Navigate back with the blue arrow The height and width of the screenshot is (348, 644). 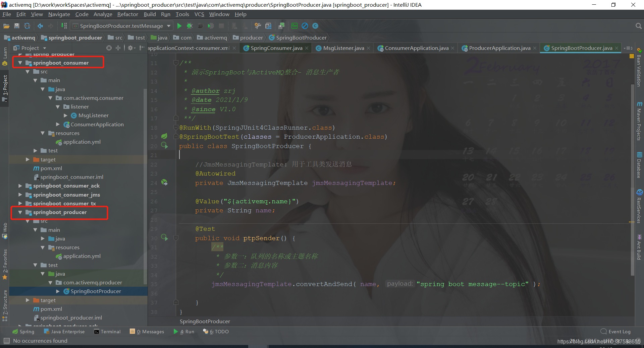40,26
